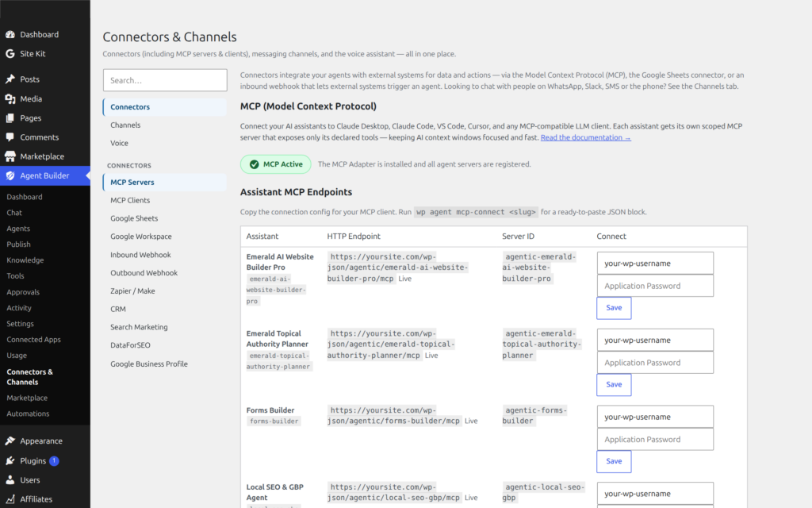The width and height of the screenshot is (812, 508).
Task: Open Usage submenu item
Action: (17, 356)
